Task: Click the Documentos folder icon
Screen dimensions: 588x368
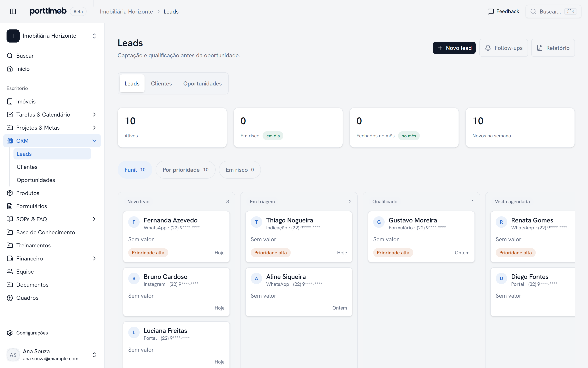Action: 10,285
